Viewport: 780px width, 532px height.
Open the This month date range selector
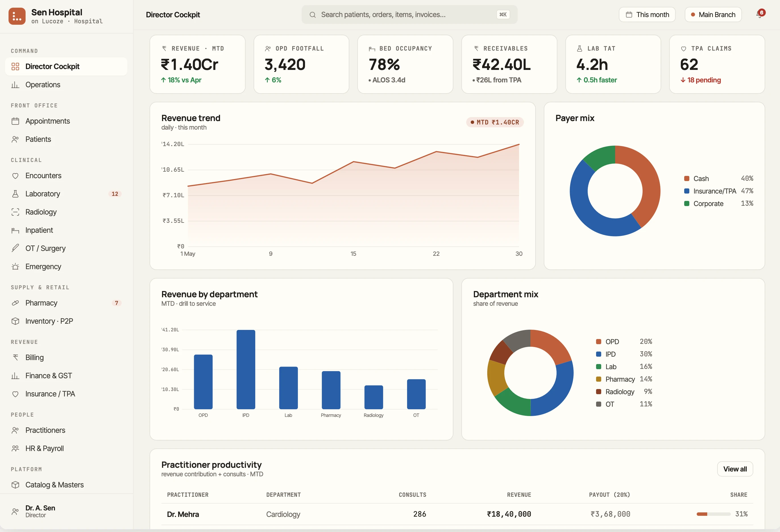[x=647, y=14]
